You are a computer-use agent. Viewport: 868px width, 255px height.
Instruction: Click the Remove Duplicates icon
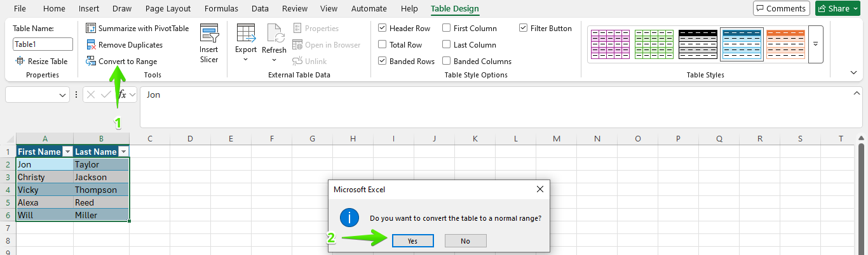(x=91, y=45)
